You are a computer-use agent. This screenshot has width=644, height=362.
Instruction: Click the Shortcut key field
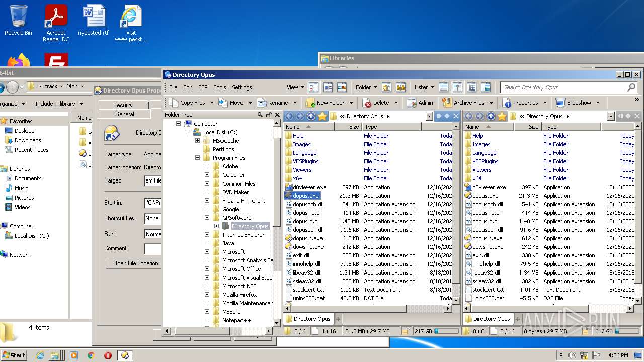[x=152, y=218]
